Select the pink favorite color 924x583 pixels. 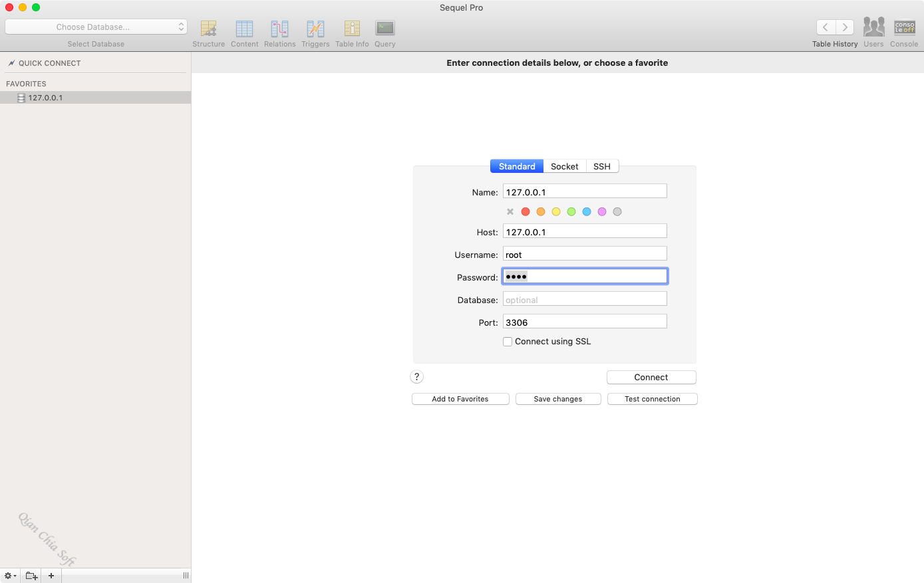click(602, 212)
